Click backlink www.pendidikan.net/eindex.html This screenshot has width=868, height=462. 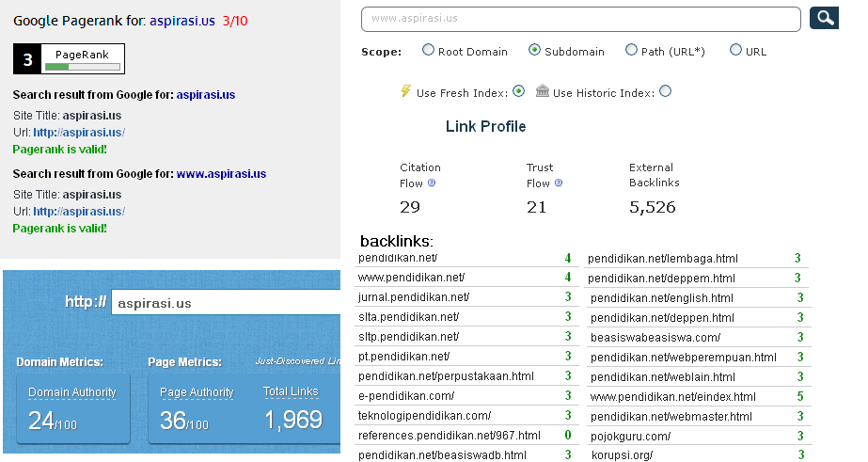(673, 397)
